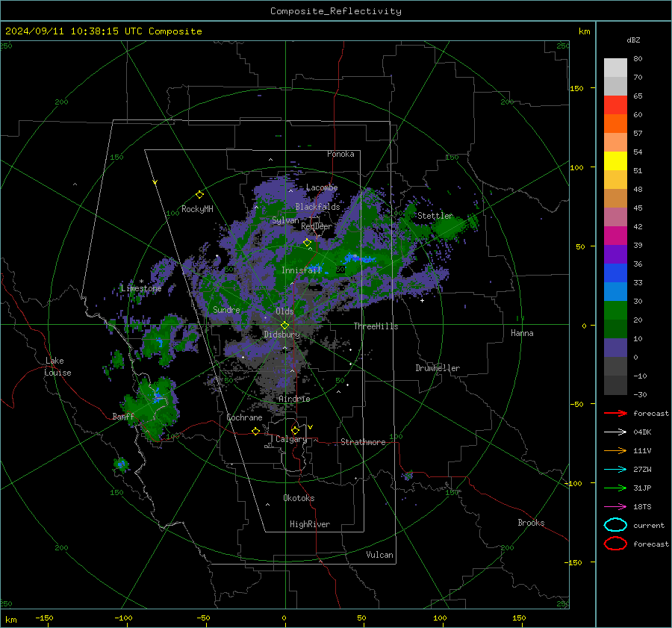This screenshot has width=672, height=628.
Task: Click the Ponoka city label
Action: 340,154
